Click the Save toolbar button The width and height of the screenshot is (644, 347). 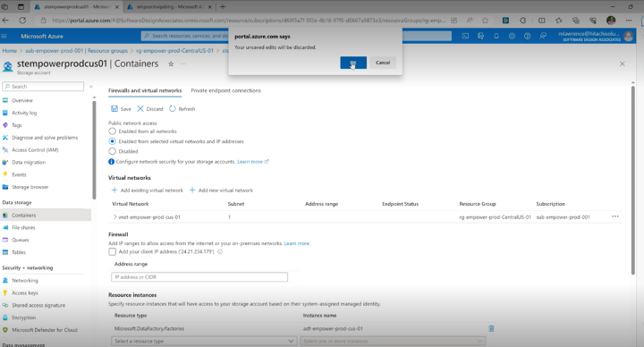121,109
